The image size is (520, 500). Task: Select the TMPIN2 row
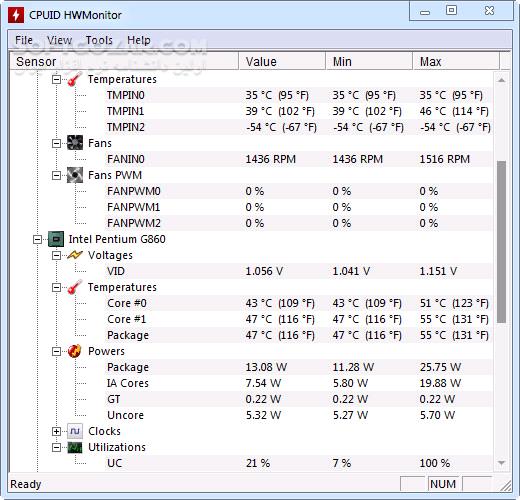[x=299, y=127]
